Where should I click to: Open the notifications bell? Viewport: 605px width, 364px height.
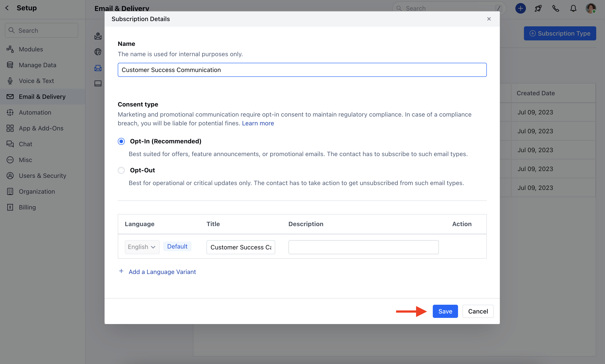point(573,9)
